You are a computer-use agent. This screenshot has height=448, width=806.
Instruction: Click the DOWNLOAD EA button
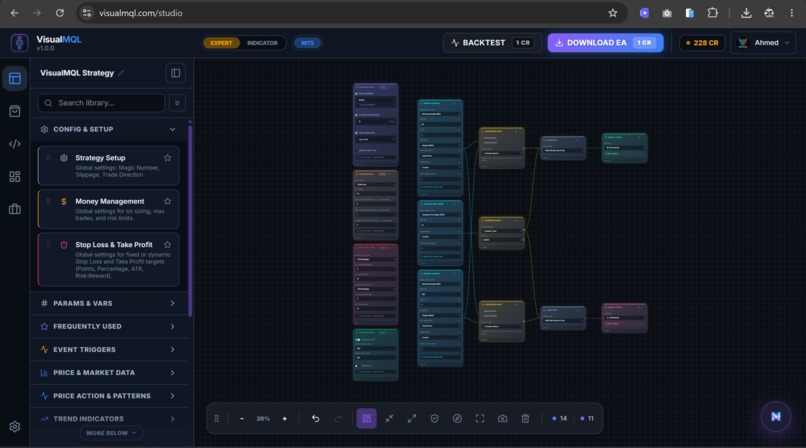coord(605,43)
